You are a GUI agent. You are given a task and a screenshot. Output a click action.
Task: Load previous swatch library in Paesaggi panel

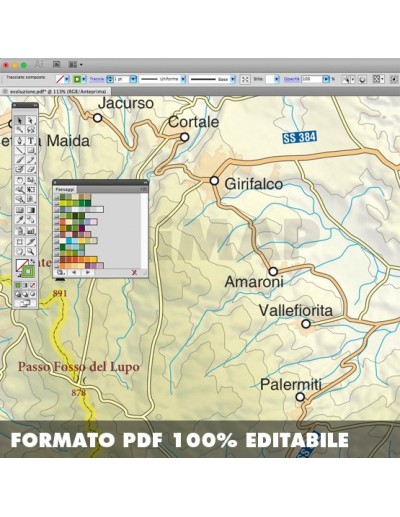point(74,272)
